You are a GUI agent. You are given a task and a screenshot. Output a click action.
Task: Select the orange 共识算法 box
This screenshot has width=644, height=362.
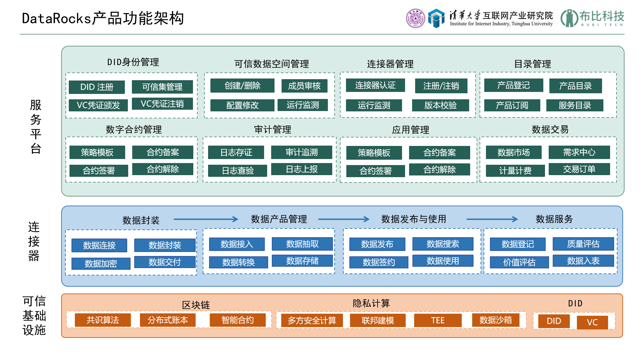pos(103,320)
